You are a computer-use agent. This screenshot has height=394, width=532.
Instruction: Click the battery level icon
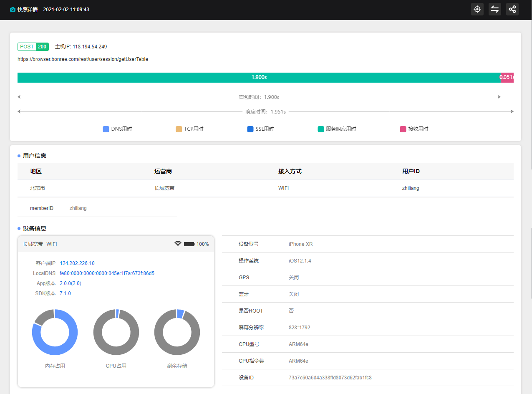[x=189, y=244]
